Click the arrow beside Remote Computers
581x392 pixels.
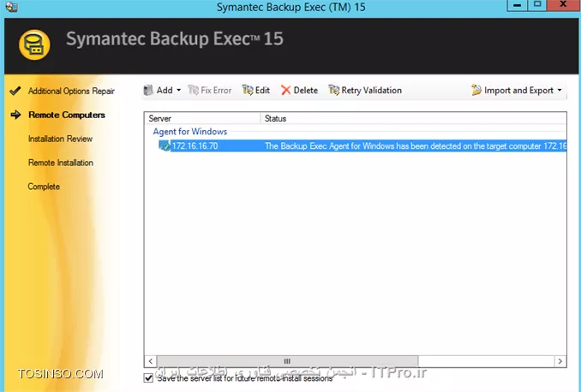[x=16, y=115]
